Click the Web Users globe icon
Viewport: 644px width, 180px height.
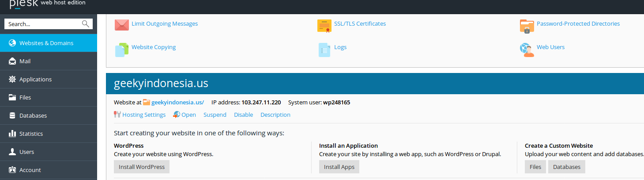527,50
